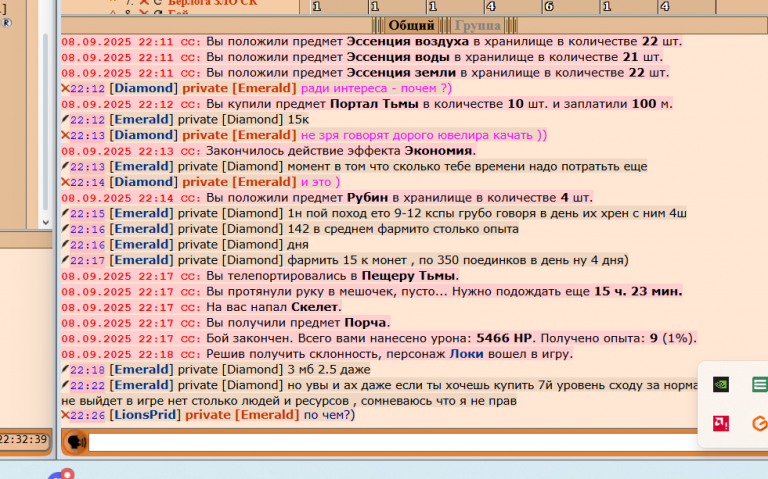Click 'Порча' item name in log

pos(366,323)
